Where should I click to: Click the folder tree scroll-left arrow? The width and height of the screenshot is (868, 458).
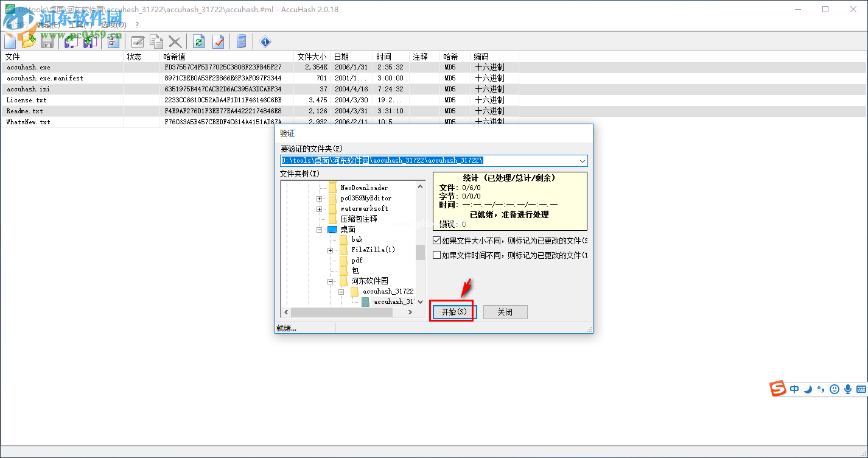coord(287,312)
